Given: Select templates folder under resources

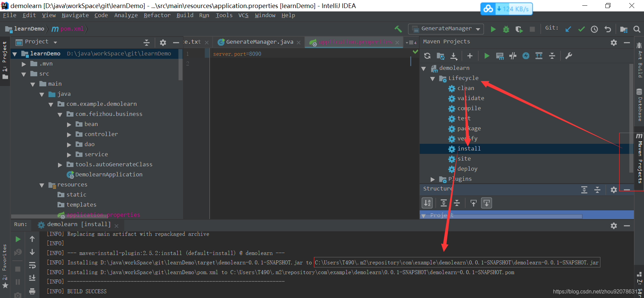Looking at the screenshot, I should (x=81, y=205).
